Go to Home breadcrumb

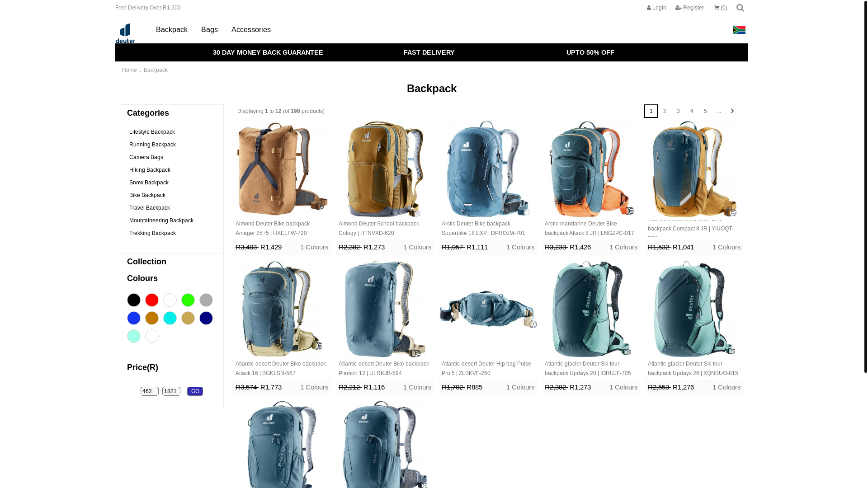coord(129,70)
